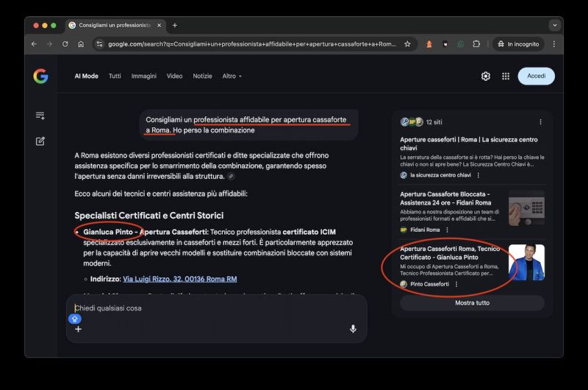Open the tab search dropdown arrow
This screenshot has height=390, width=588.
tap(554, 25)
